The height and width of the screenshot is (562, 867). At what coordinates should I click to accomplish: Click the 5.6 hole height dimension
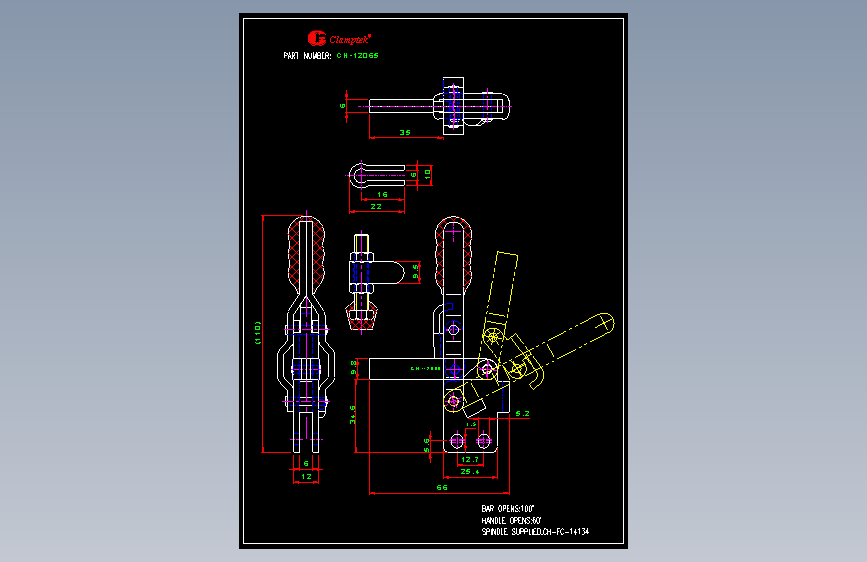tap(426, 445)
